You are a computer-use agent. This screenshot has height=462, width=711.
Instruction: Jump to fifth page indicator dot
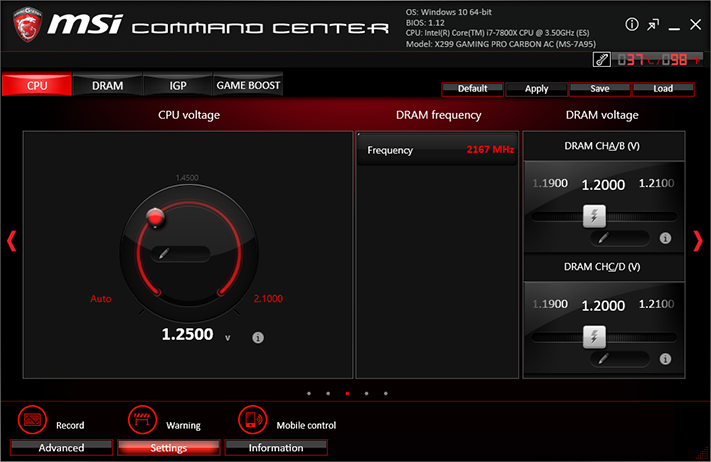click(x=385, y=394)
